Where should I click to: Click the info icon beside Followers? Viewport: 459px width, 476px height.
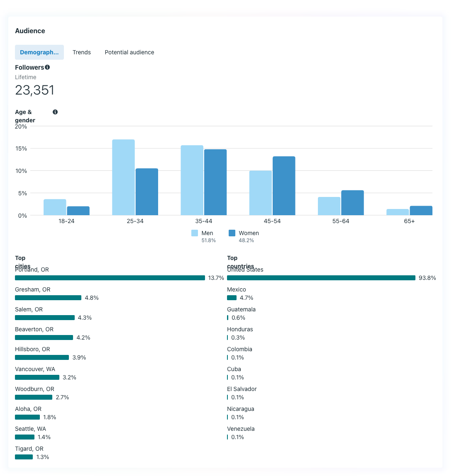[x=47, y=67]
